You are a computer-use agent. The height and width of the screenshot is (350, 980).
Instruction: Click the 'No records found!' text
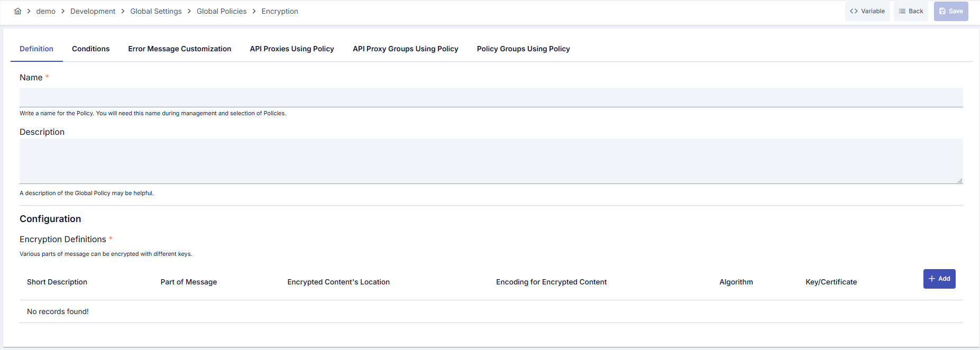coord(58,311)
